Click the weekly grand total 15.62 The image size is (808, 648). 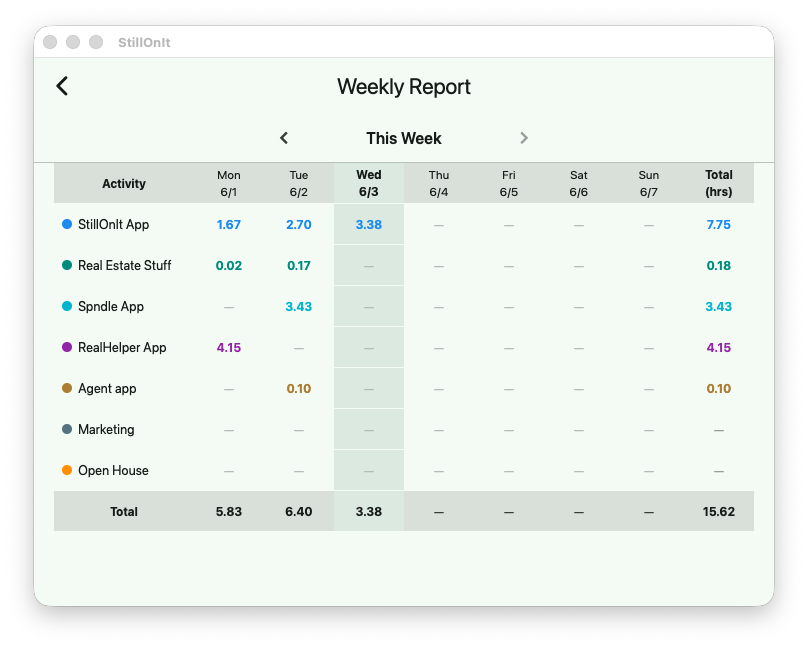(719, 511)
